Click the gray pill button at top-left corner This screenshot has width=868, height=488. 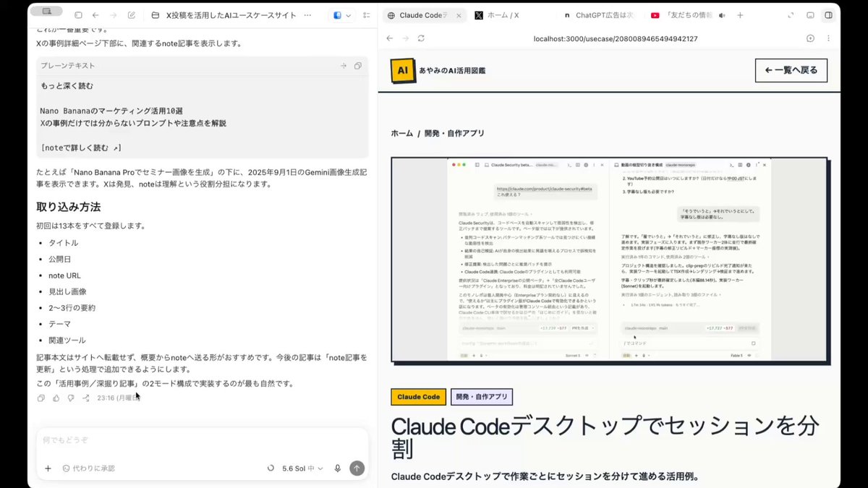[46, 11]
